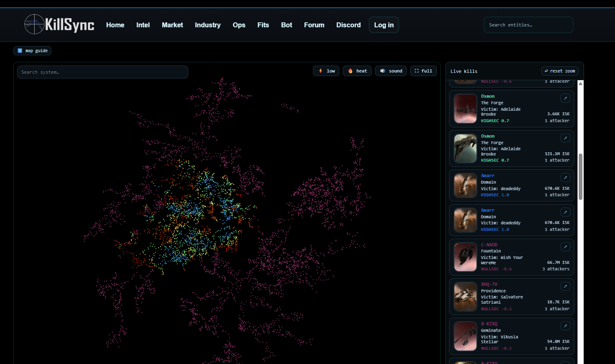This screenshot has height=364, width=615.
Task: Toggle the heat map overlay
Action: point(357,71)
